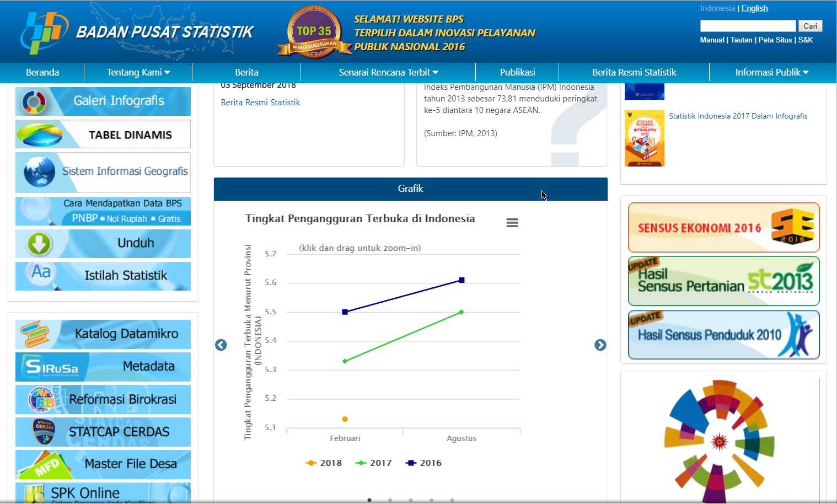The height and width of the screenshot is (504, 837).
Task: Click the 2018 Februari orange data point
Action: (x=345, y=419)
